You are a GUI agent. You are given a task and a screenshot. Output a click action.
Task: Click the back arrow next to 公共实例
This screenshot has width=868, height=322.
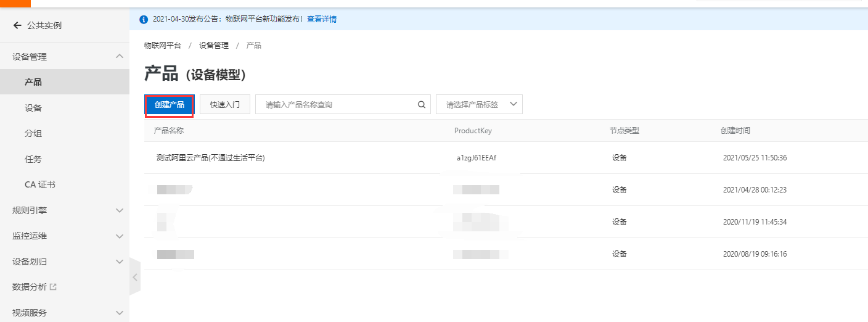[x=17, y=25]
